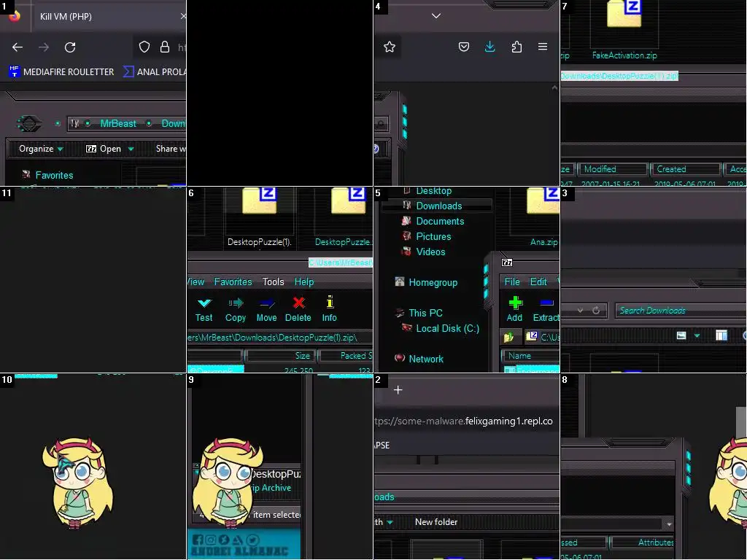Select Downloads in the navigation tree
747x560 pixels.
[438, 206]
